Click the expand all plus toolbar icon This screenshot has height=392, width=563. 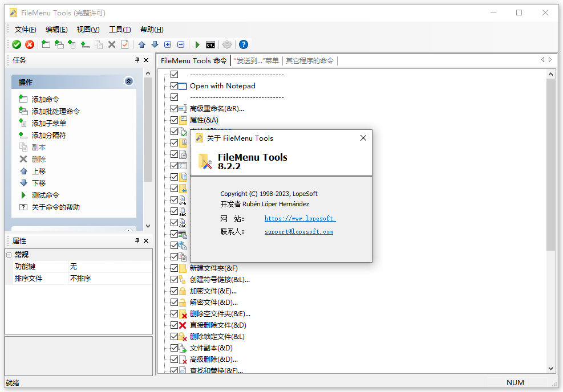click(x=168, y=44)
